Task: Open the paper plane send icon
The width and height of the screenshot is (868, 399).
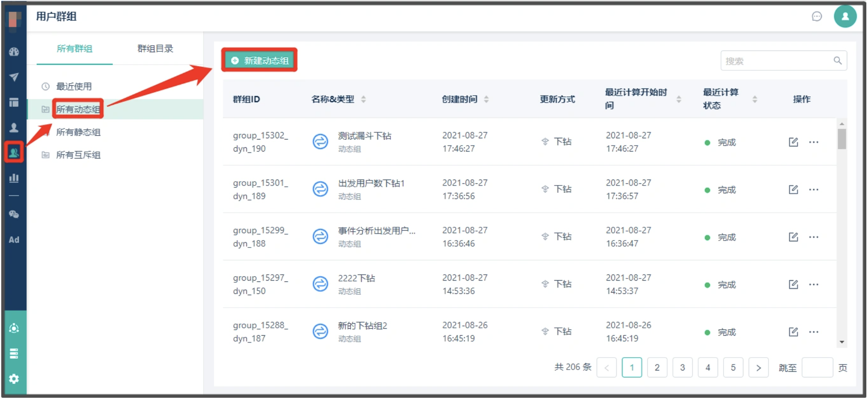Action: 14,77
